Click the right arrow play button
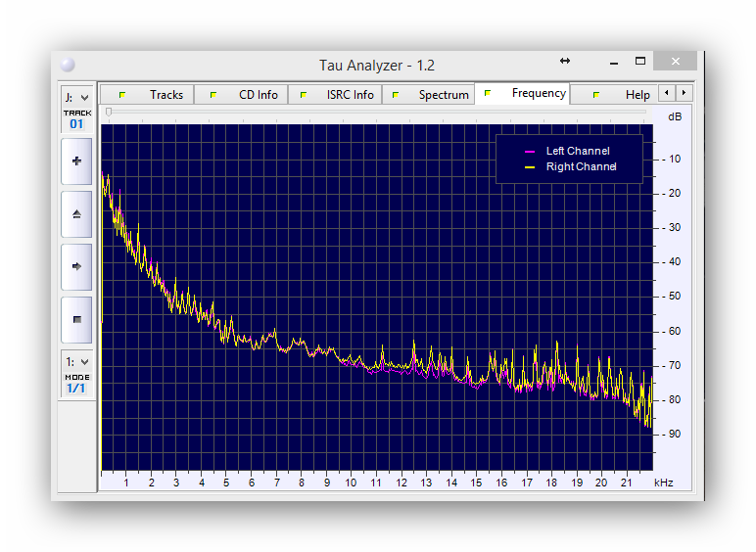The height and width of the screenshot is (552, 756). (76, 266)
